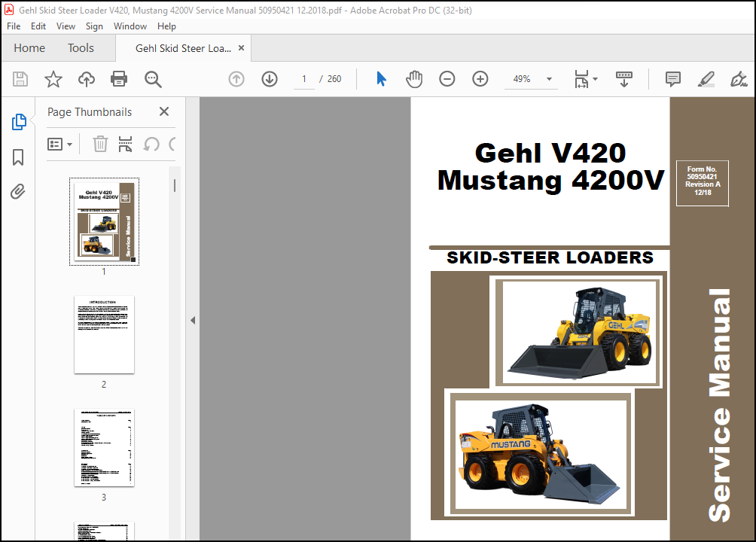Activate the Selection arrow tool
This screenshot has height=542, width=756.
click(381, 78)
